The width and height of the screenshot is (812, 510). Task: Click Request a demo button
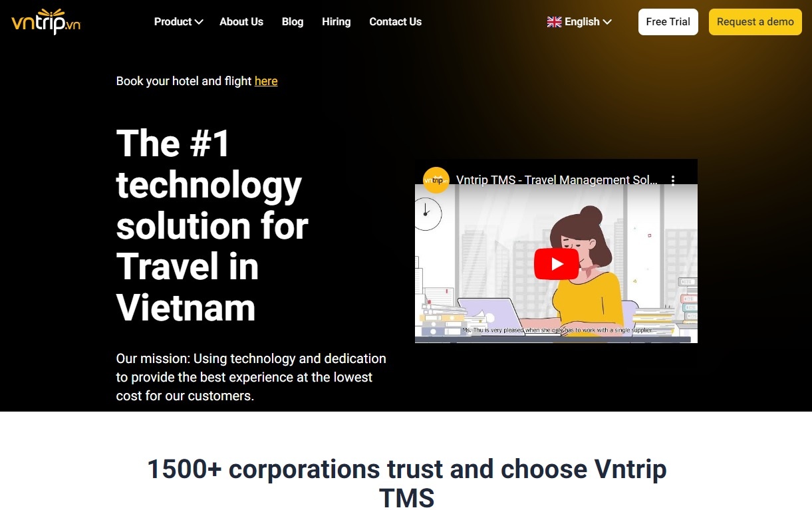755,22
